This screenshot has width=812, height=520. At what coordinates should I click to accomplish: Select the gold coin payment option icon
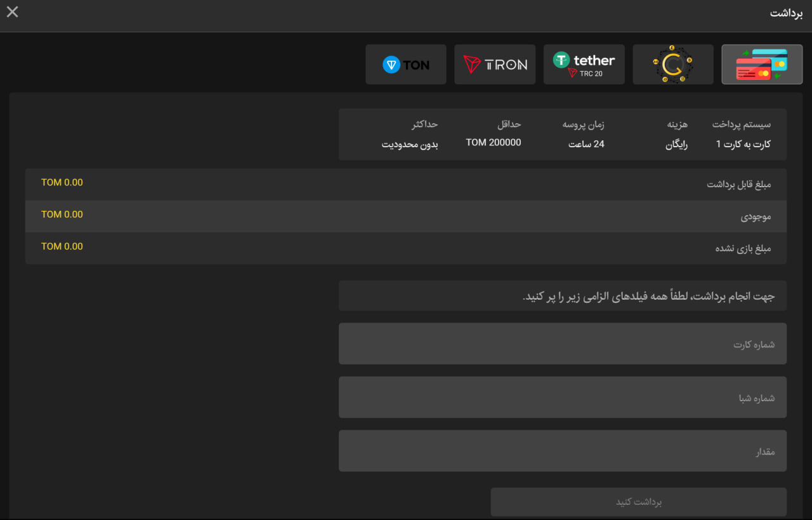coord(673,64)
